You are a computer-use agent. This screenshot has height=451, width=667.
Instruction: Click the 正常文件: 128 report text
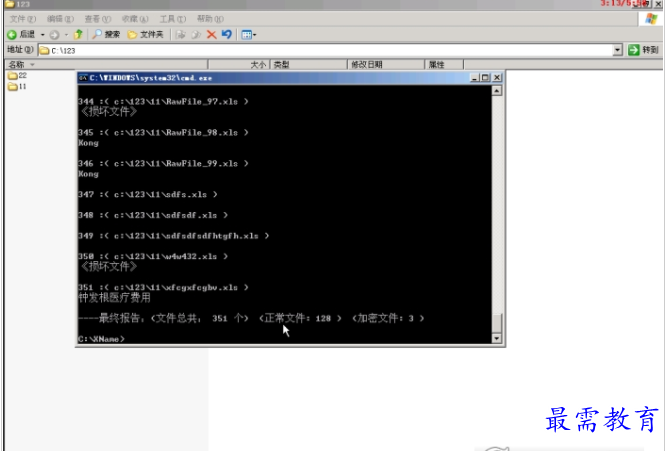(300, 318)
